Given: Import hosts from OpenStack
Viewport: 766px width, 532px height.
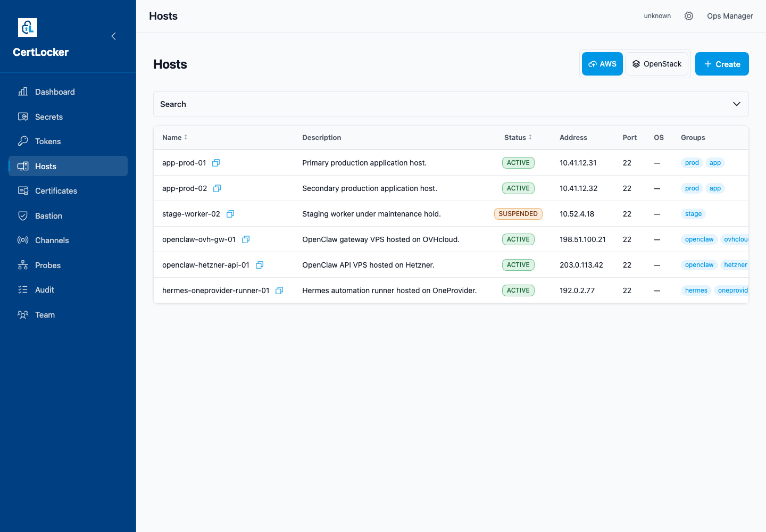Looking at the screenshot, I should (x=657, y=64).
